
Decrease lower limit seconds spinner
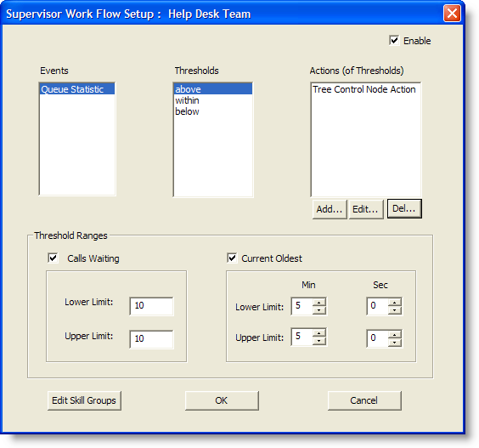point(395,310)
